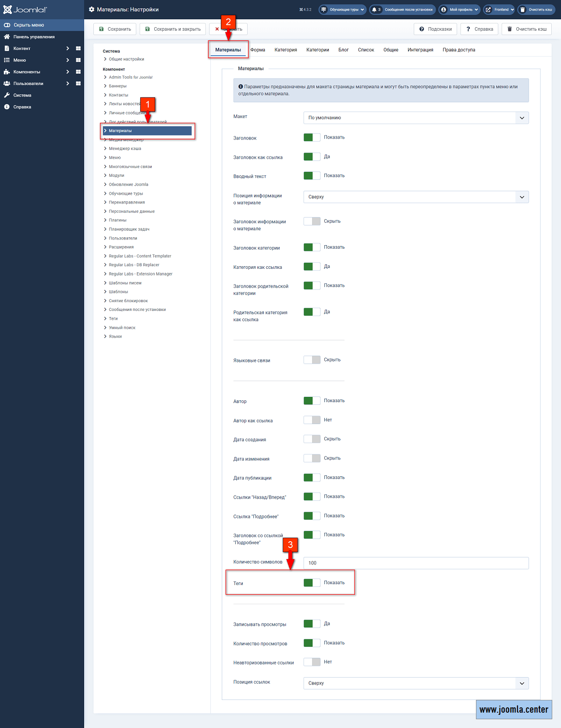The image size is (561, 728).
Task: Click the Количество символов input field
Action: 415,563
